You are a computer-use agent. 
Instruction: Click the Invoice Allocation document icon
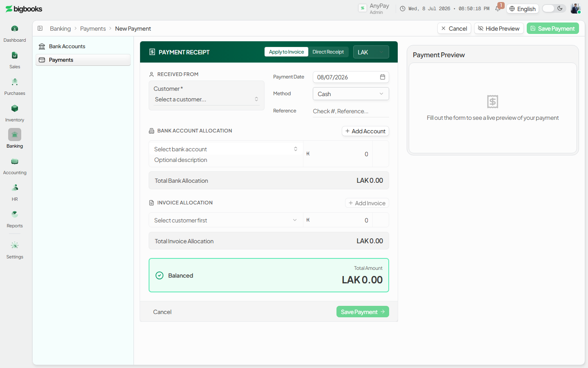tap(151, 203)
